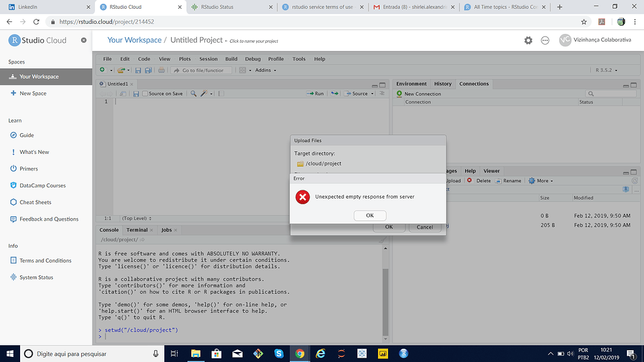Click the compile report notebook icon
This screenshot has height=362, width=644.
coord(221,94)
